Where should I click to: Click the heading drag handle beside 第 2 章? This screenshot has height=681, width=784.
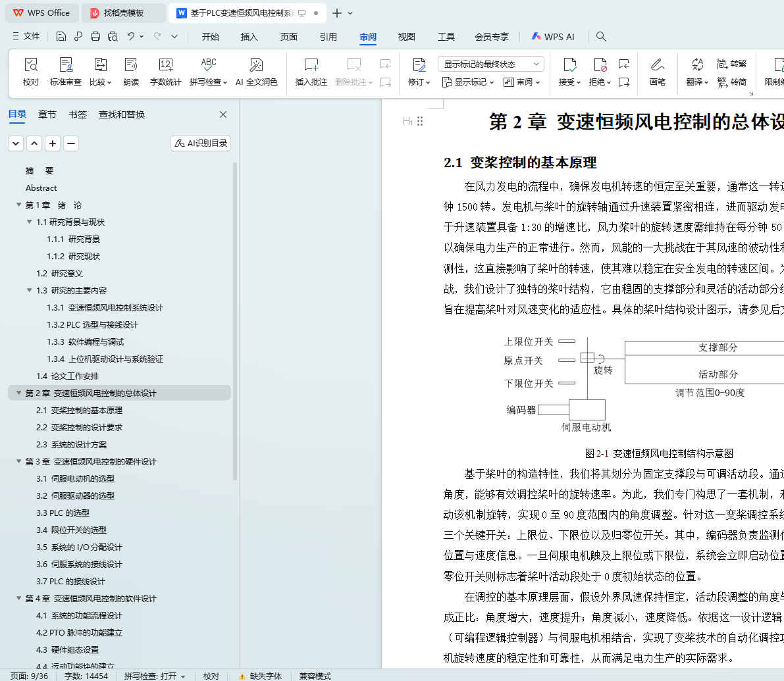pyautogui.click(x=420, y=121)
